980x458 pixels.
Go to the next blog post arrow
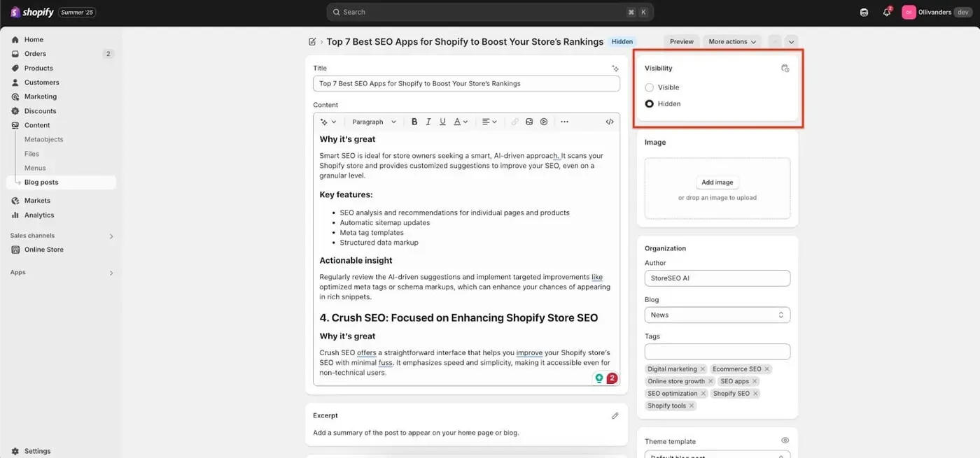tap(791, 42)
